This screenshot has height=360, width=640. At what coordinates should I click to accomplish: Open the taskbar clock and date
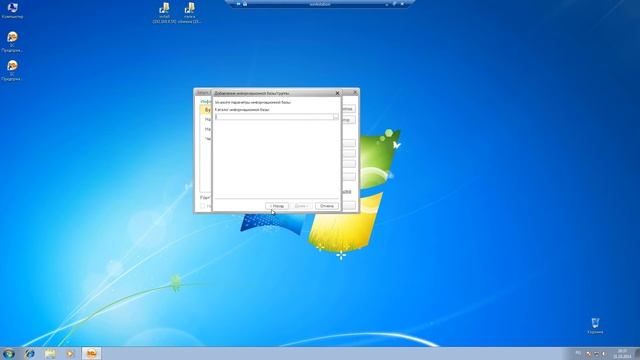(622, 353)
